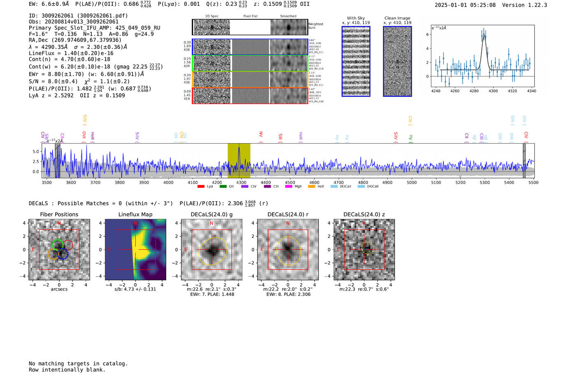Click the (K)CaII legend swatch

pyautogui.click(x=334, y=186)
